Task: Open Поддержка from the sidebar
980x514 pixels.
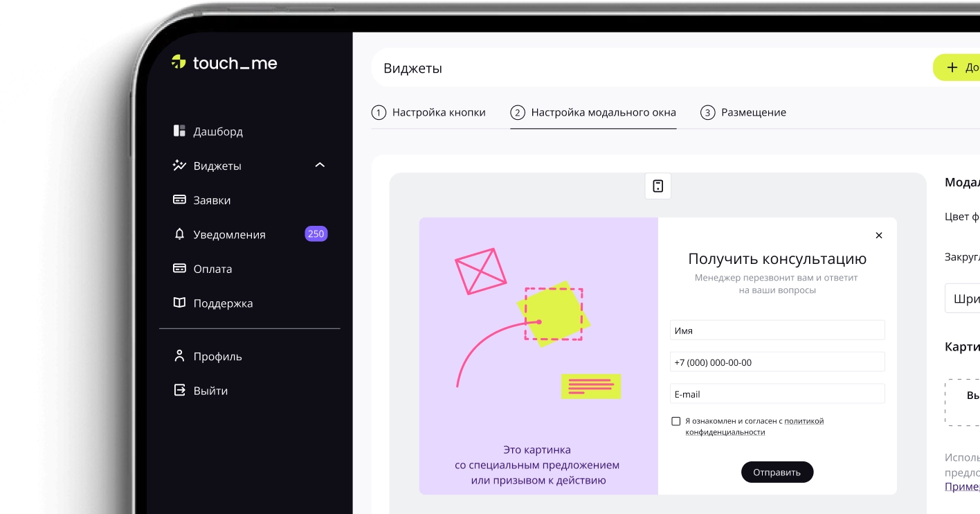Action: click(221, 303)
